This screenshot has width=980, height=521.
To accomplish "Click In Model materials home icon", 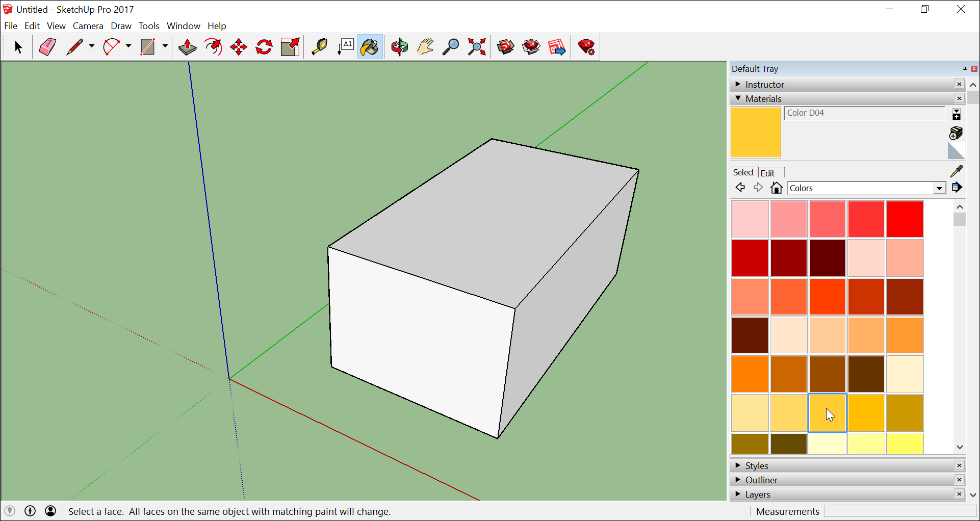I will pos(776,188).
